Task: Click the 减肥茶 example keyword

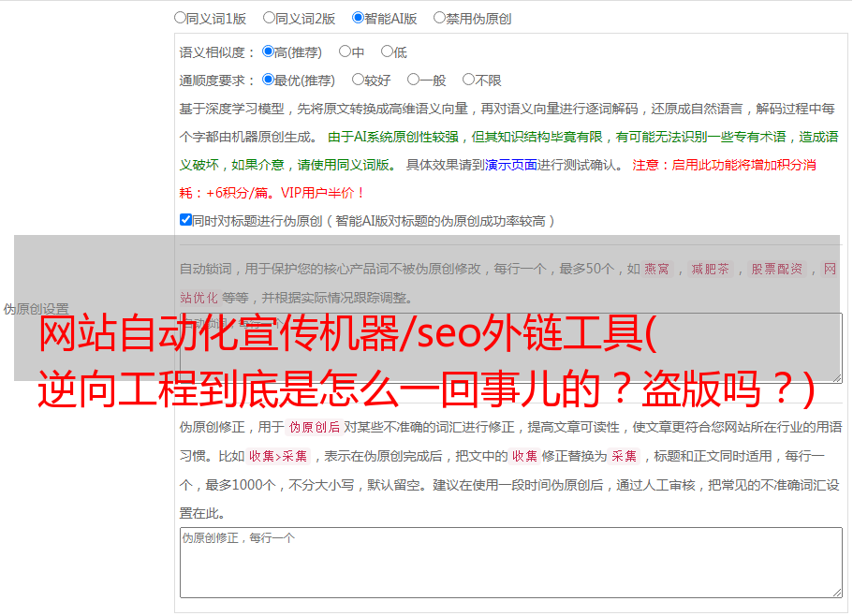Action: pyautogui.click(x=710, y=269)
